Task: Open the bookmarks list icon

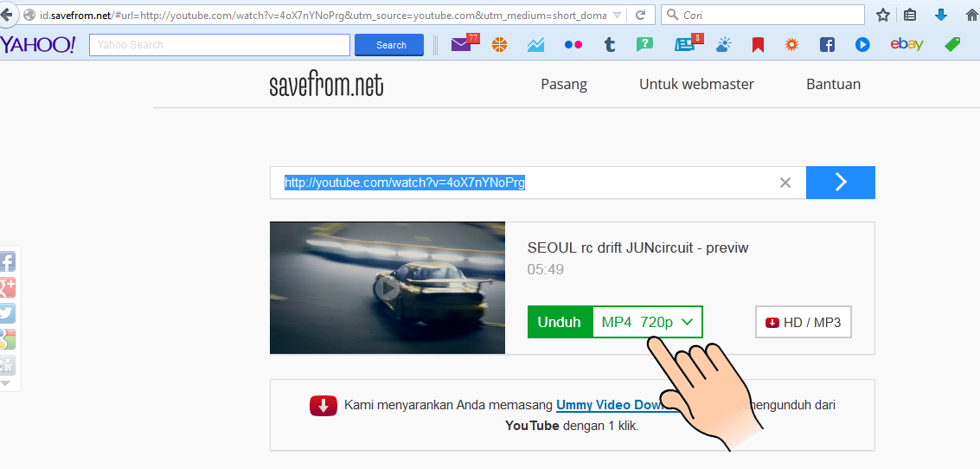Action: pyautogui.click(x=910, y=15)
